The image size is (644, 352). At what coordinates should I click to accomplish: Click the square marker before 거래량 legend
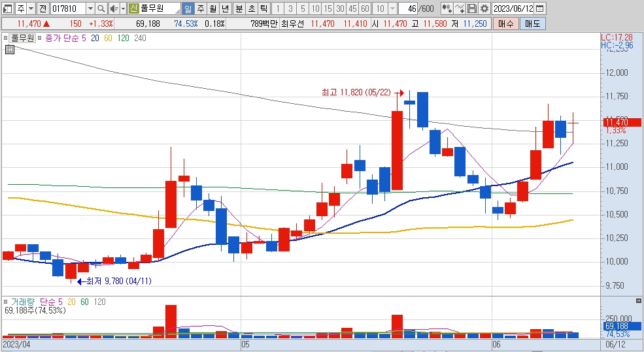click(x=5, y=302)
